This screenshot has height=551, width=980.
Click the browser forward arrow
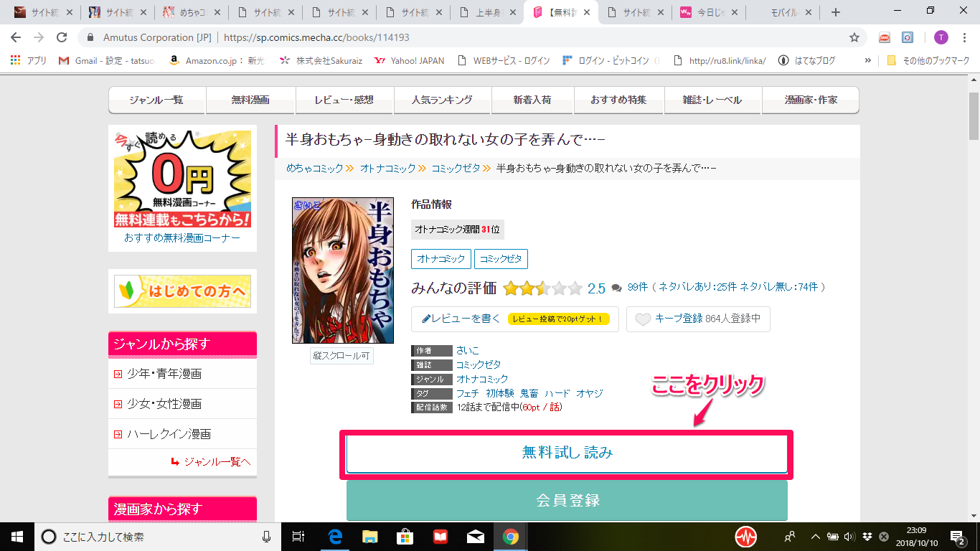[39, 37]
